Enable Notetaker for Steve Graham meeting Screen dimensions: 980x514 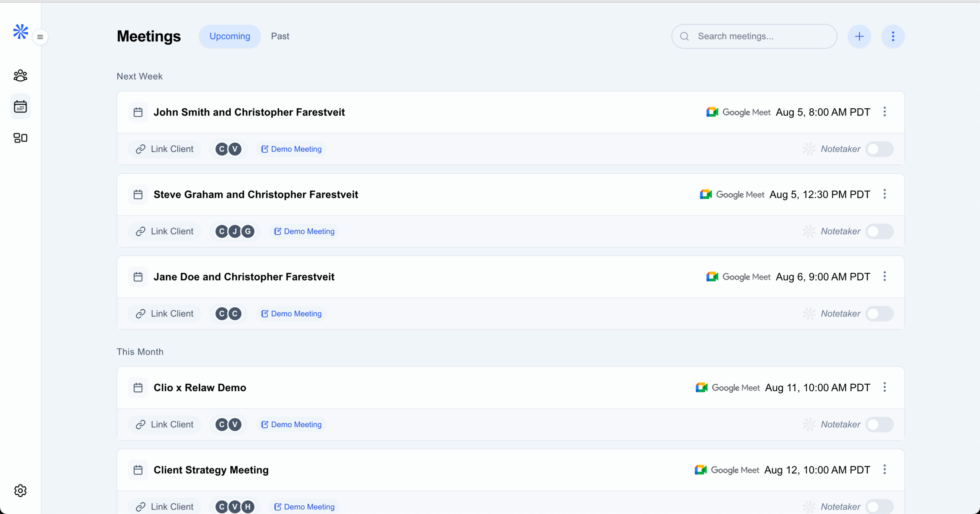[x=879, y=231]
